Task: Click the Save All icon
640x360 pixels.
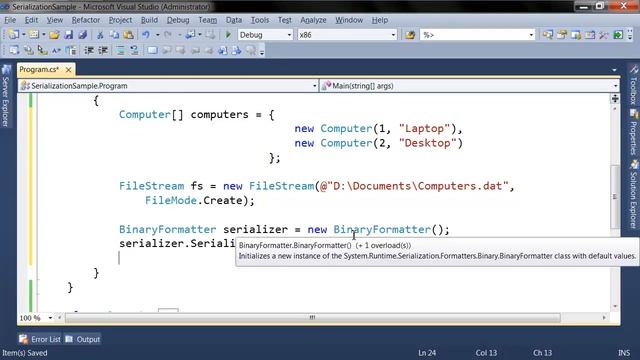Action: point(82,35)
